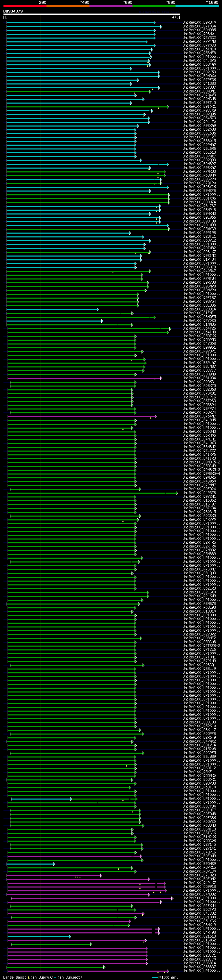This screenshot has width=222, height=980.
Task: Select the UniRef100_O23314 label
Action: [x=199, y=309]
